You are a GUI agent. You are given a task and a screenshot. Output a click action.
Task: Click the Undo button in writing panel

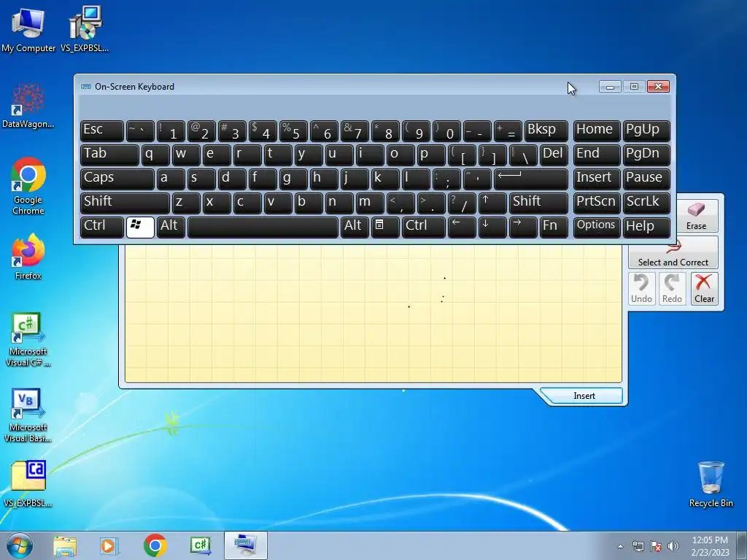(x=641, y=289)
